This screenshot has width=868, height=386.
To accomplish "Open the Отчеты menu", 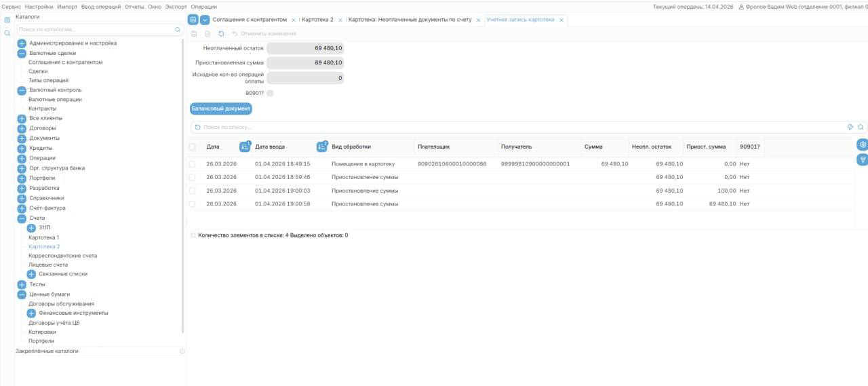I will pyautogui.click(x=134, y=7).
